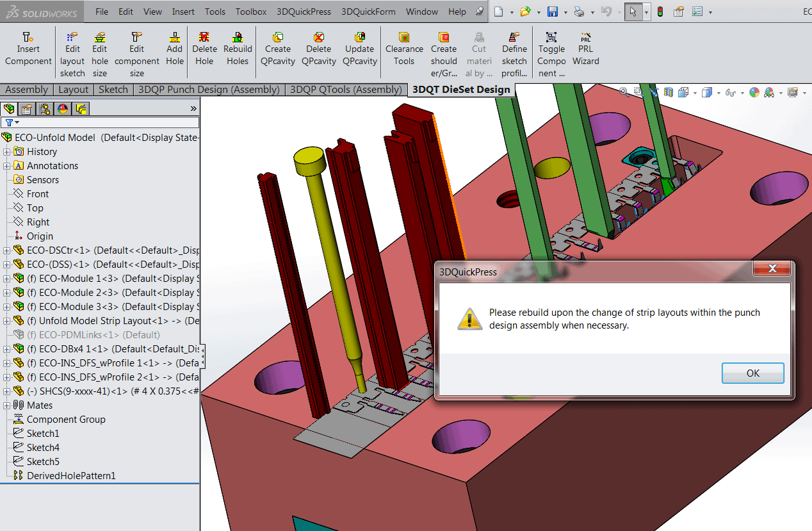Click the Insert Component tool

[28, 49]
